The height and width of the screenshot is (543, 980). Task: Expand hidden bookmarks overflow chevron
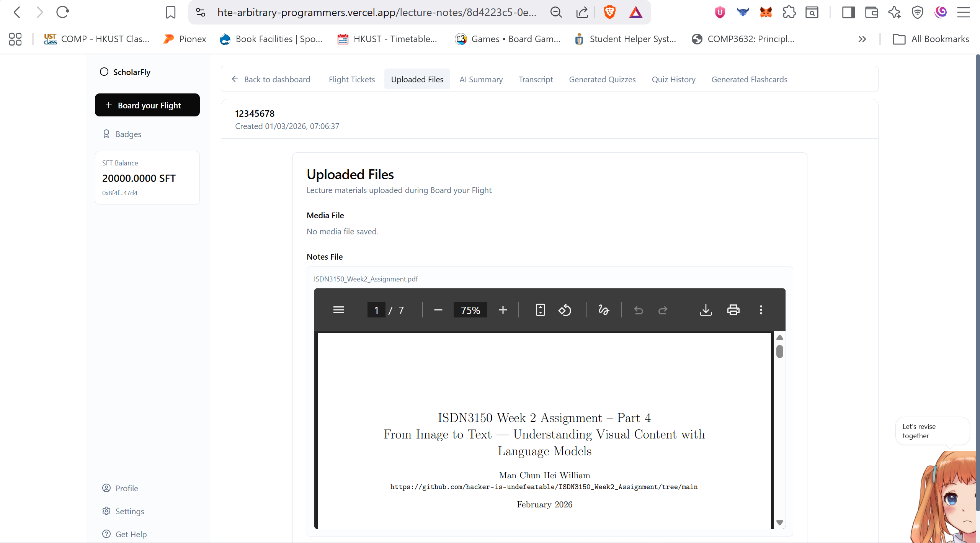862,39
